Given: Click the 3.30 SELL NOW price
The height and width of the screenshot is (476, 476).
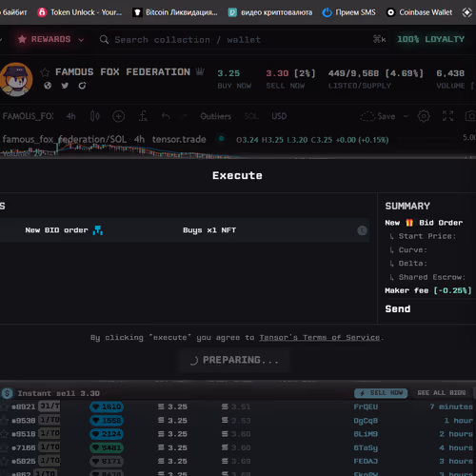Looking at the screenshot, I should pyautogui.click(x=277, y=73).
